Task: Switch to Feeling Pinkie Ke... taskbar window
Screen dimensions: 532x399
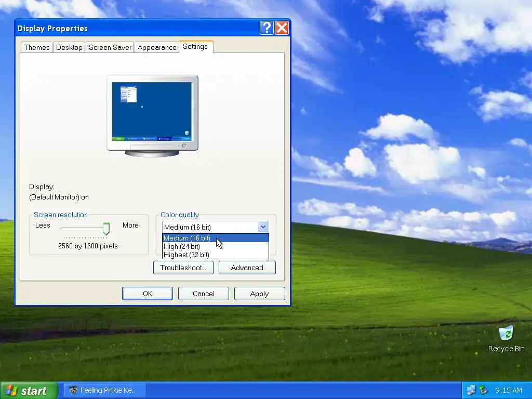Action: tap(105, 391)
